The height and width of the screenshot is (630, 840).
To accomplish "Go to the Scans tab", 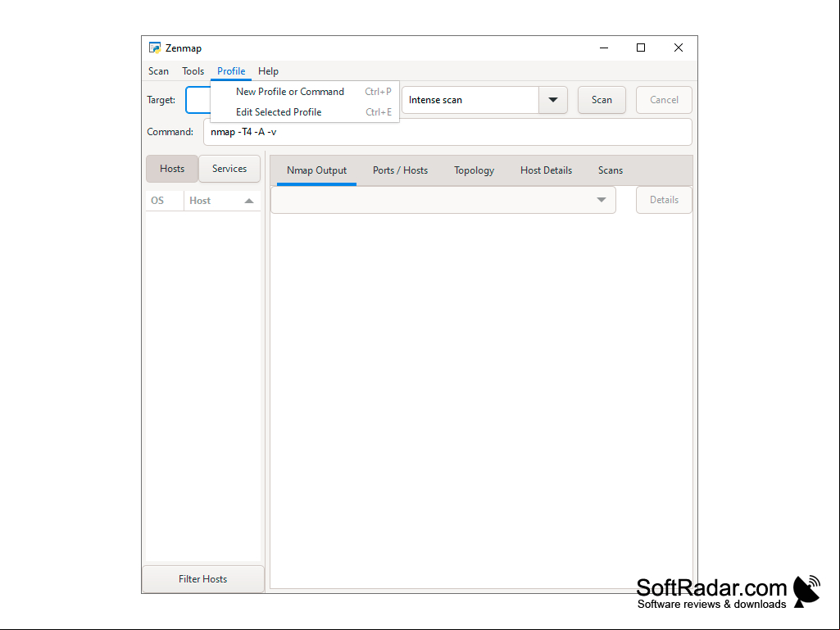I will pos(611,171).
